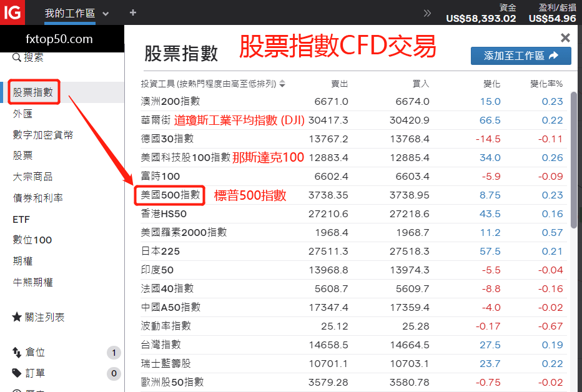Click 美國500指數 sell price 3738.35
The height and width of the screenshot is (392, 582).
328,195
